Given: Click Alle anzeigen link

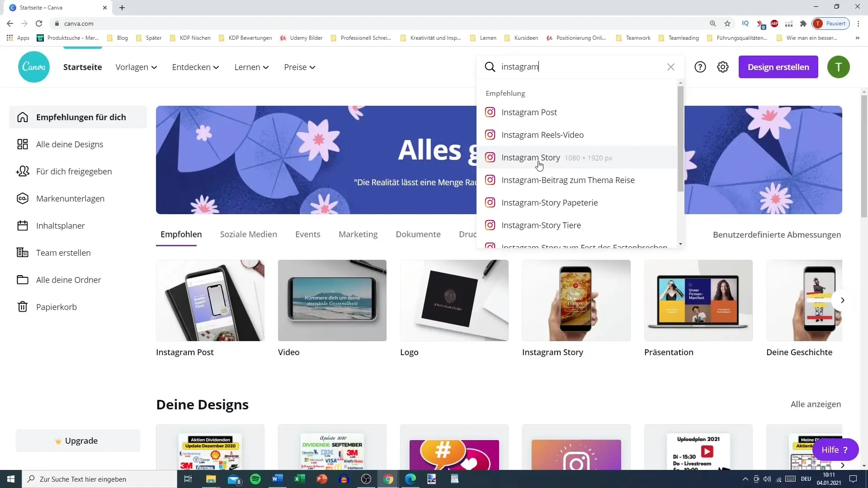Looking at the screenshot, I should click(x=816, y=404).
